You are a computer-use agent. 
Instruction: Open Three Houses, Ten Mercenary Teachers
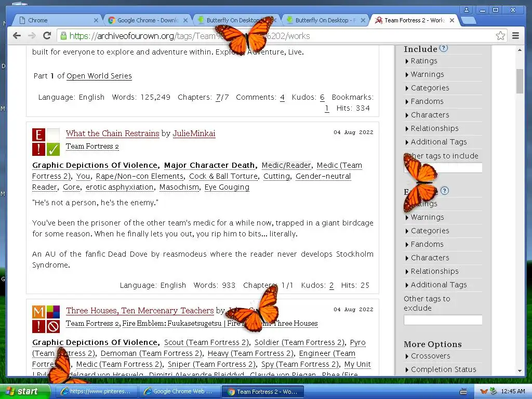(140, 311)
